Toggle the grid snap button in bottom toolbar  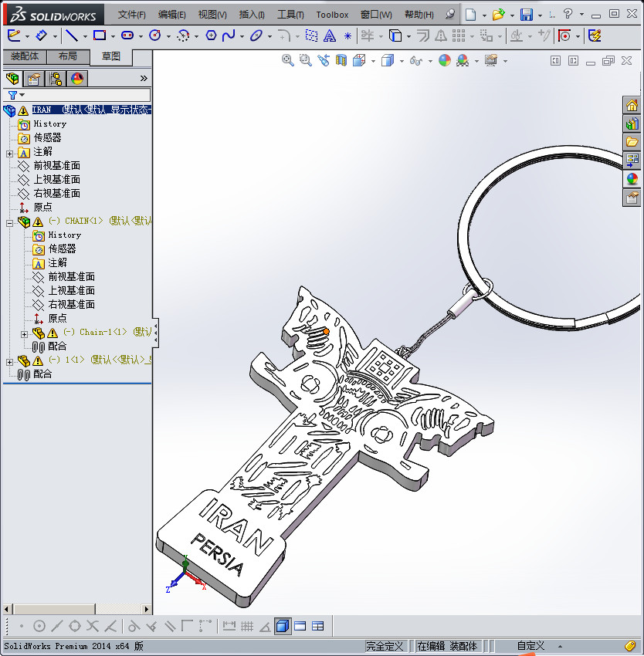(x=247, y=627)
